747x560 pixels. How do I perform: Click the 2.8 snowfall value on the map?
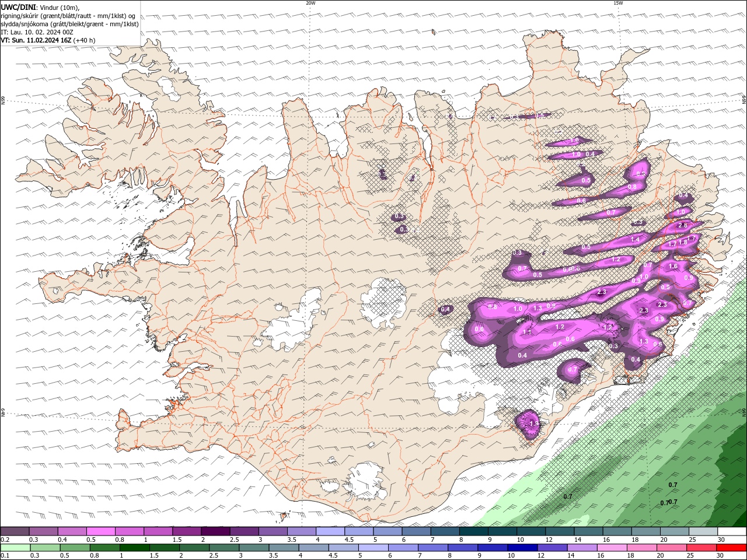pyautogui.click(x=683, y=225)
